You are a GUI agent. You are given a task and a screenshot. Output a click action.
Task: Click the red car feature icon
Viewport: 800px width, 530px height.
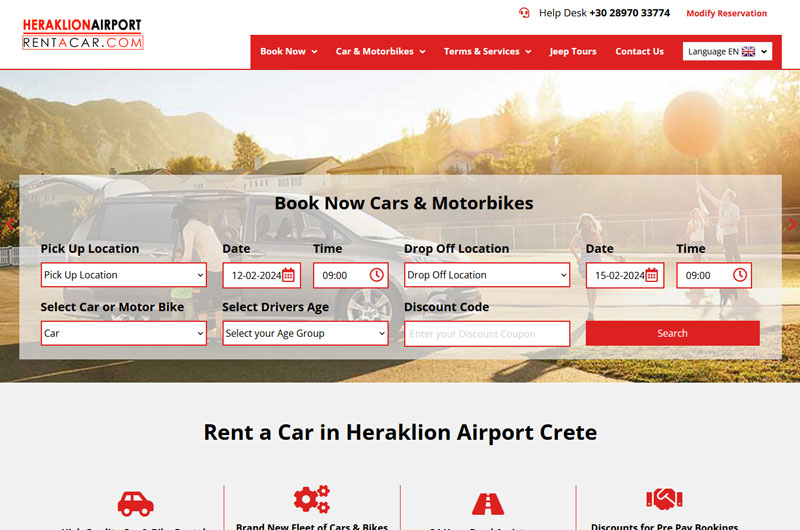[x=135, y=503]
